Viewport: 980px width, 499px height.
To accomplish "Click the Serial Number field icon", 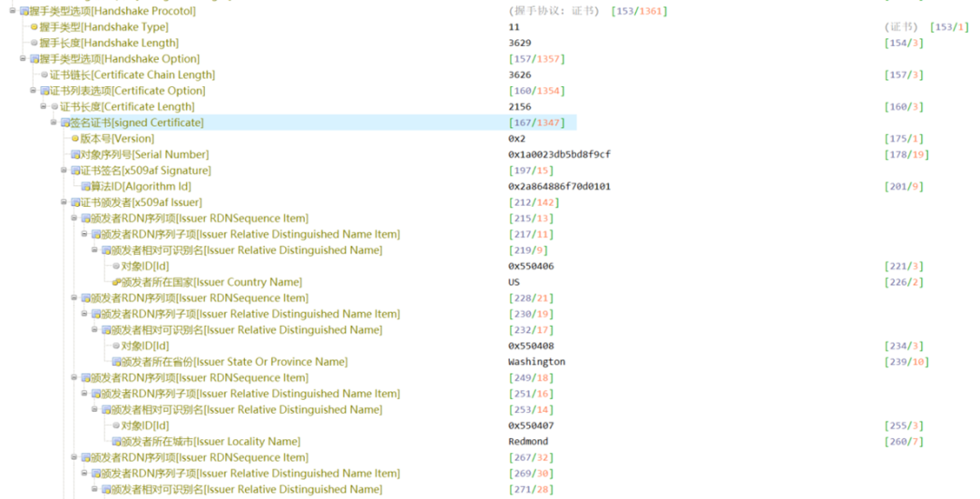I will coord(75,155).
